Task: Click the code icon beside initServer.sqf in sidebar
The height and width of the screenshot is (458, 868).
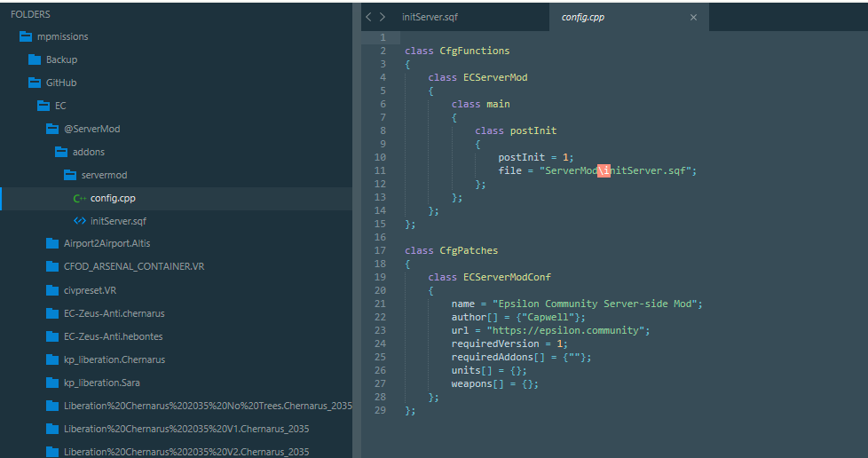Action: 80,221
